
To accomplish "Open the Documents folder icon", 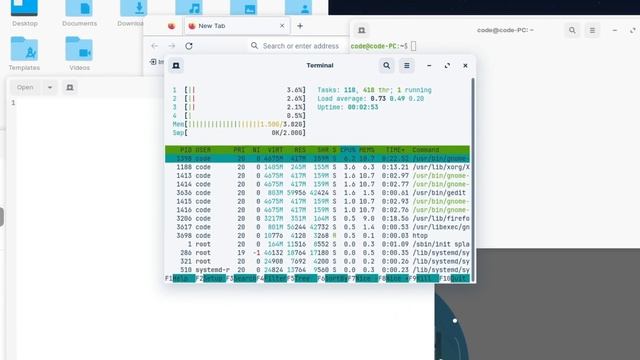I will point(79,8).
